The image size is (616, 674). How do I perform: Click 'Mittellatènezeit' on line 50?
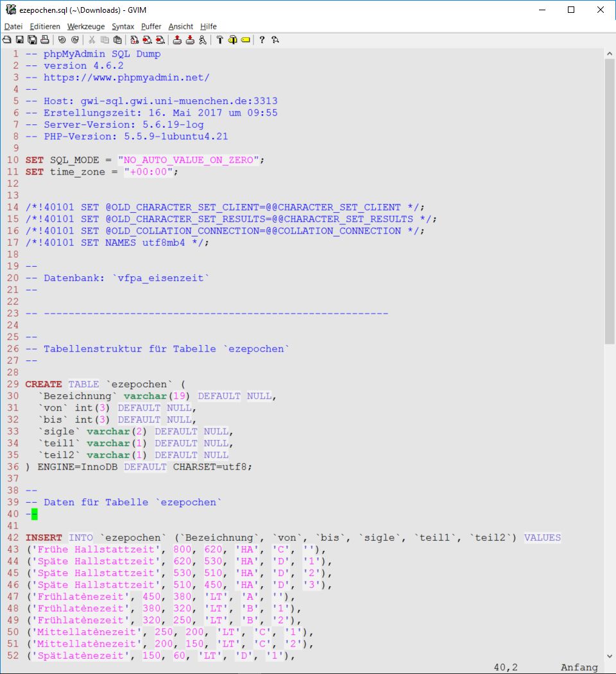click(87, 632)
